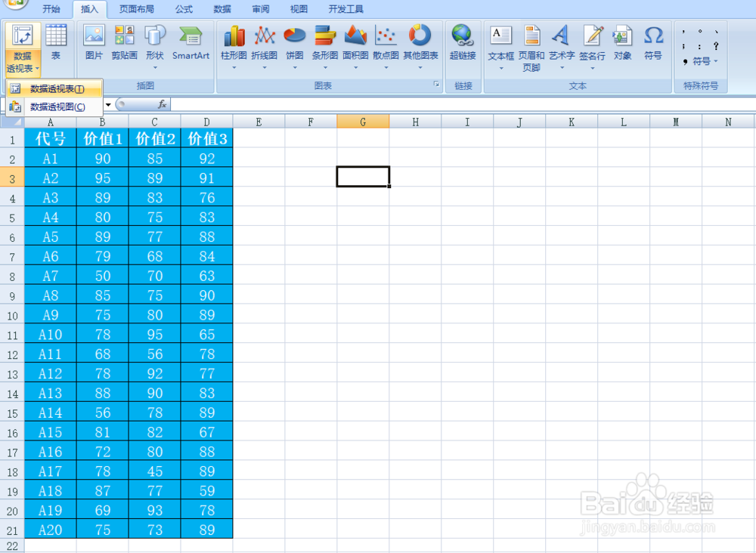Screen dimensions: 756x553
Task: Choose 数据透视图(C) from the menu
Action: (x=54, y=107)
